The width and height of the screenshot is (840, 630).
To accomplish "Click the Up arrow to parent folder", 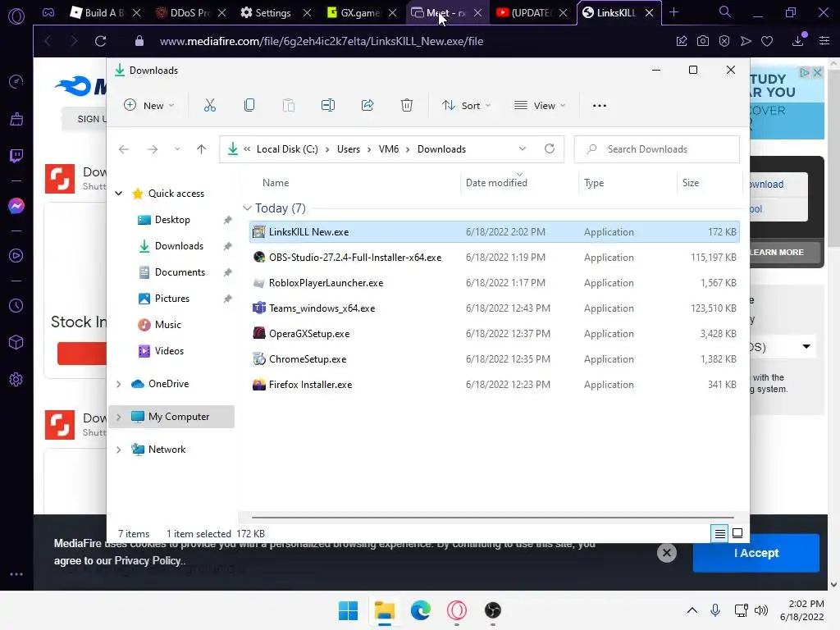I will 202,149.
